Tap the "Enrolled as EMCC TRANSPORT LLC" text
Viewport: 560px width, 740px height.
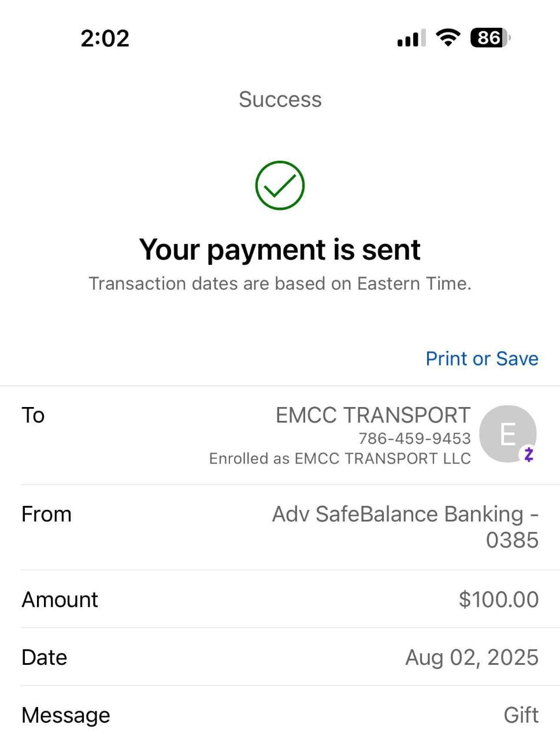(x=340, y=458)
